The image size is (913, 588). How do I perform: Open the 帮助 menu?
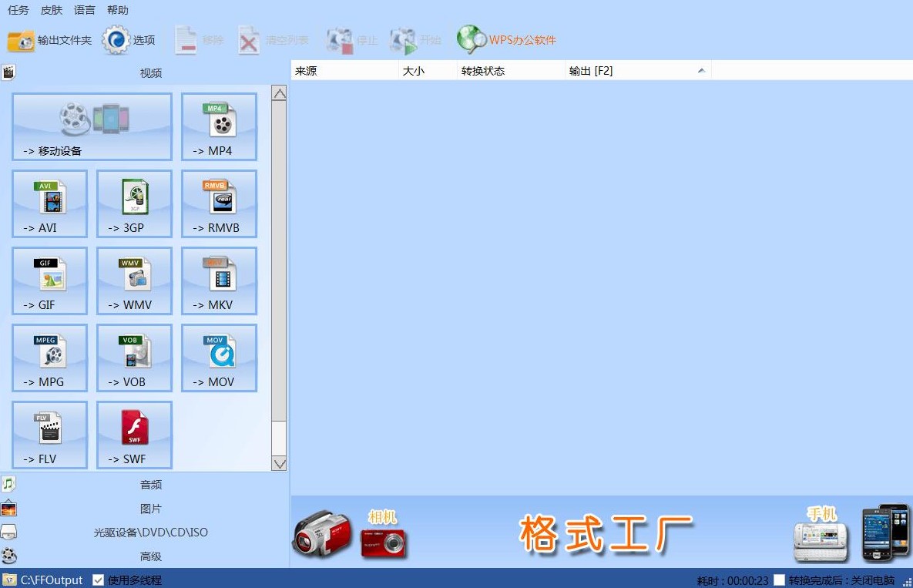[x=118, y=10]
